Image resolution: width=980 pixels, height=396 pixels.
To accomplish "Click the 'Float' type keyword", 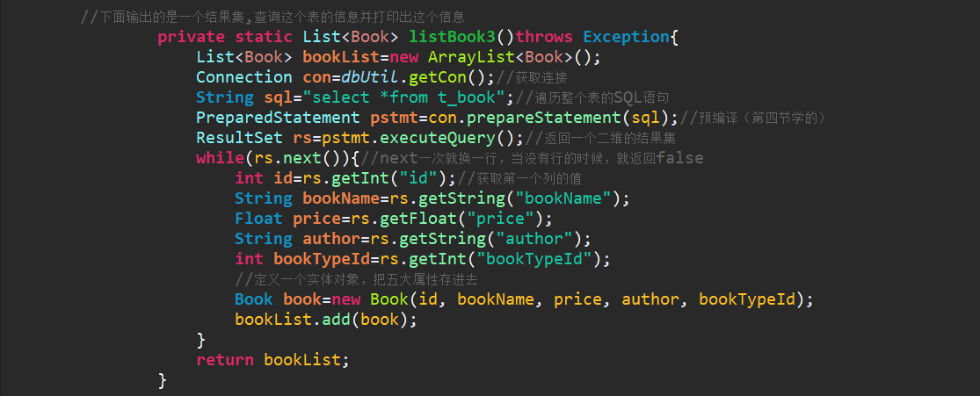I will [x=258, y=218].
